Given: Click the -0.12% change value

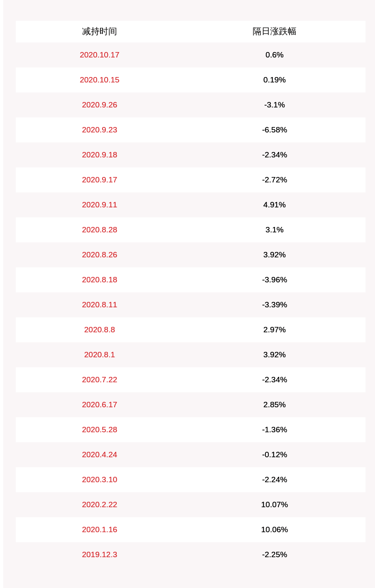Looking at the screenshot, I should coord(274,455).
